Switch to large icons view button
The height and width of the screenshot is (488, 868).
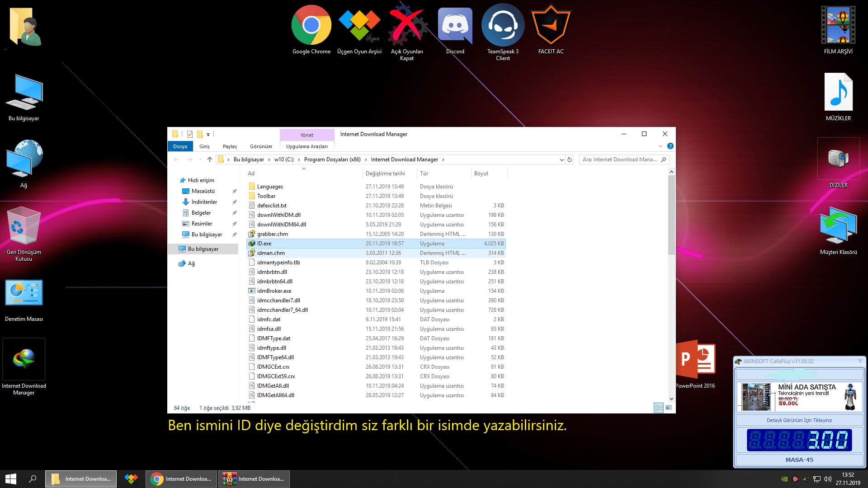coord(669,408)
